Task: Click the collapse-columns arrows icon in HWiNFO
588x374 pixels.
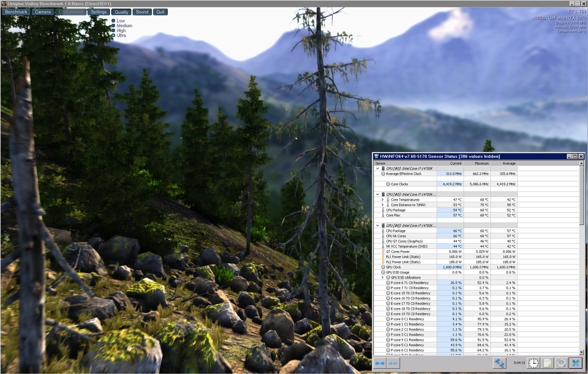Action: (393, 363)
